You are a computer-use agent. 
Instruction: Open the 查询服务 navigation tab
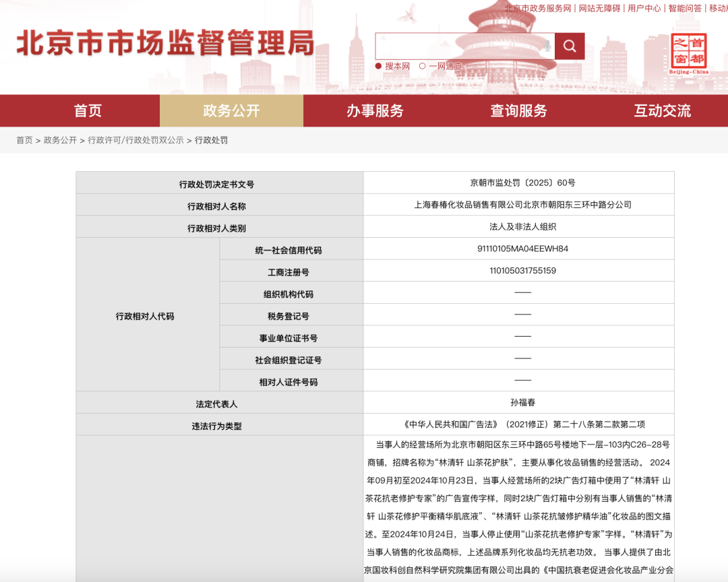tap(518, 111)
